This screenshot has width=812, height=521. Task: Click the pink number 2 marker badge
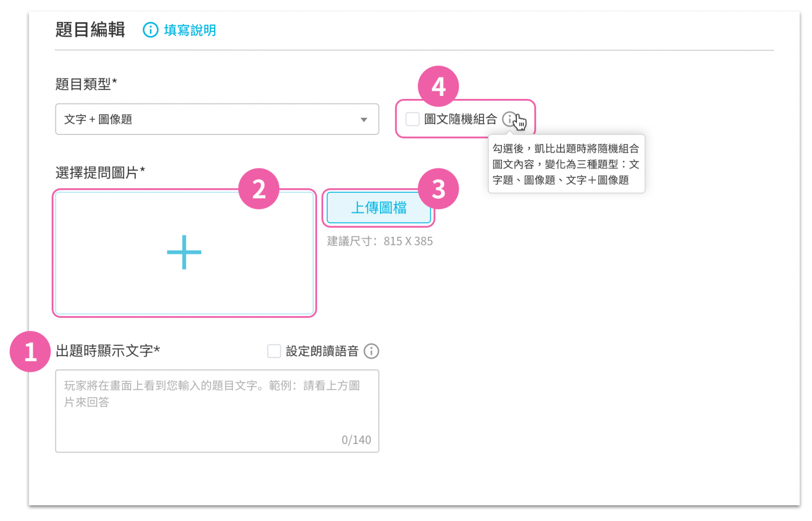(259, 189)
